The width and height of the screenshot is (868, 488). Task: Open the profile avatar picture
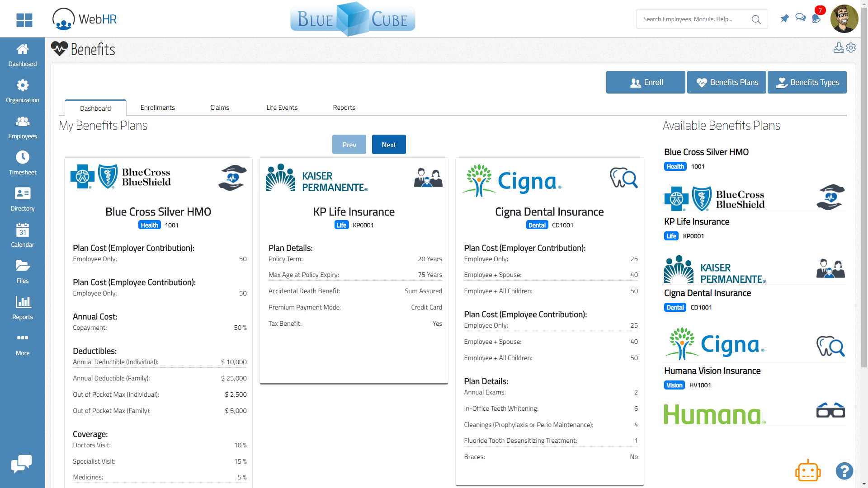(x=844, y=19)
